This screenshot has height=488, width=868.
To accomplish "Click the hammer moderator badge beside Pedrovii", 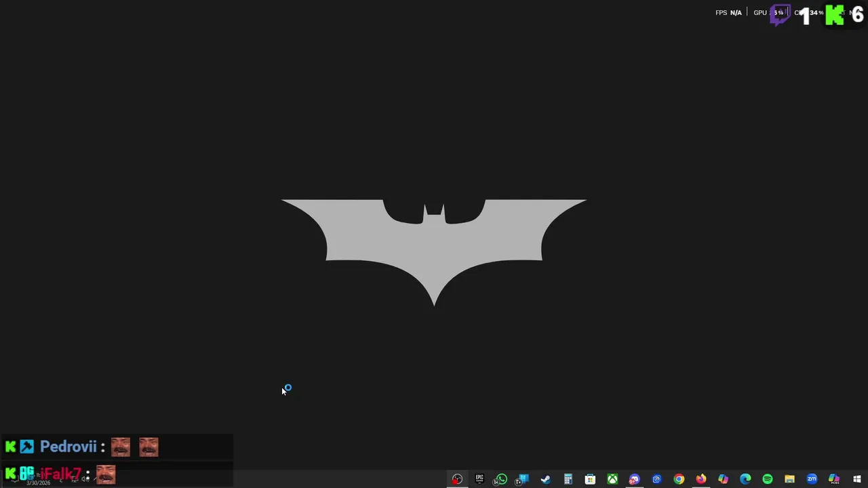I will pyautogui.click(x=26, y=447).
